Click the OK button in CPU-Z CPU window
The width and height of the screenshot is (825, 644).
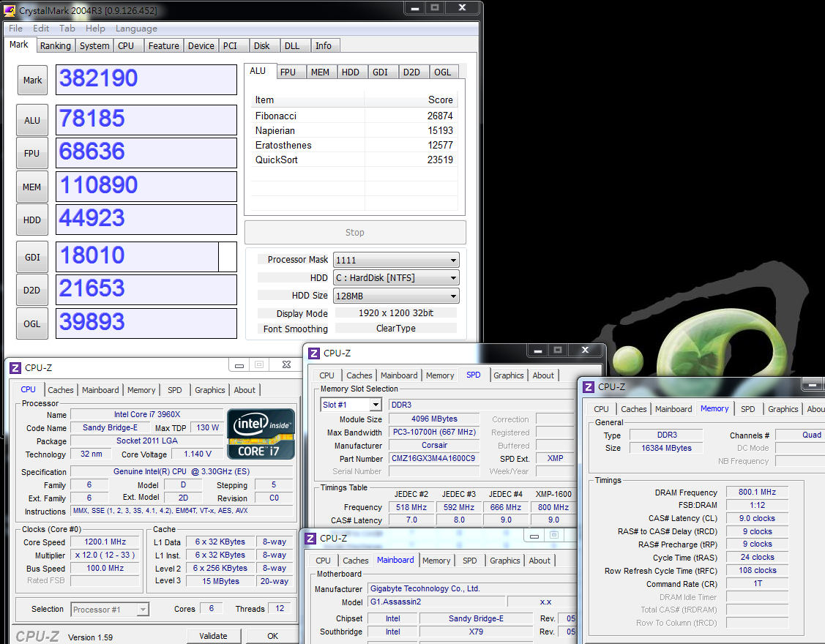coord(272,636)
